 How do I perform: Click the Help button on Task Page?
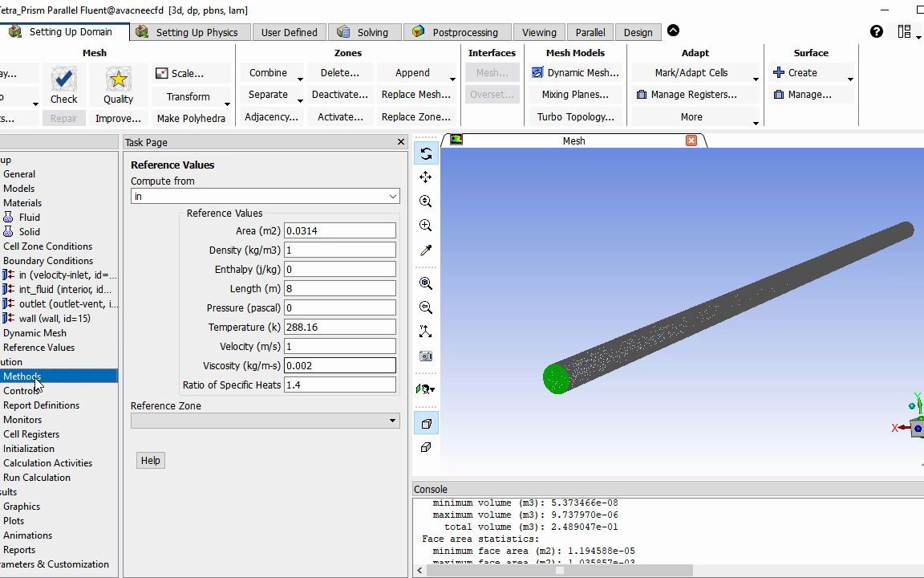coord(150,460)
